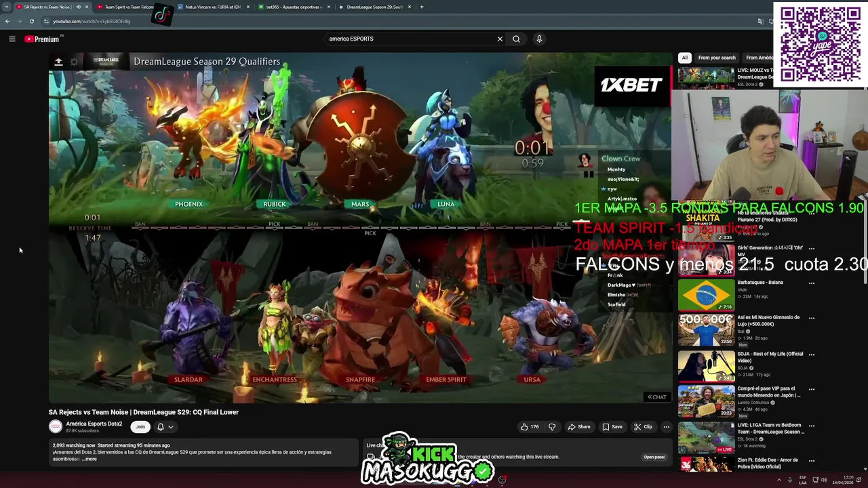Start voice search with microphone
868x488 pixels.
(x=539, y=39)
